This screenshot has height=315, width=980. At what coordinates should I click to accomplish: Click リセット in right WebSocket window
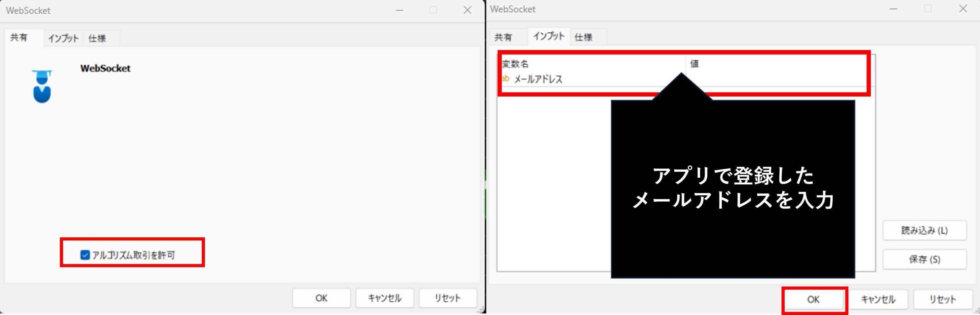click(942, 299)
